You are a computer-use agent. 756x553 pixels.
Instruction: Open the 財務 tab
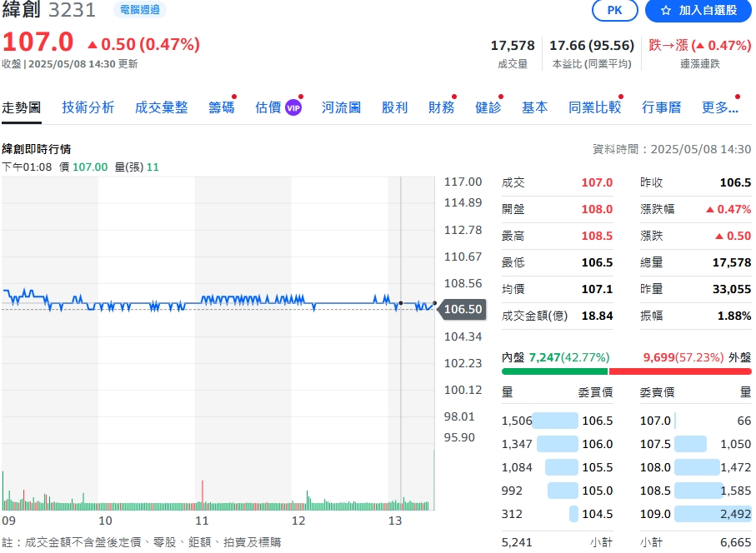(x=441, y=107)
